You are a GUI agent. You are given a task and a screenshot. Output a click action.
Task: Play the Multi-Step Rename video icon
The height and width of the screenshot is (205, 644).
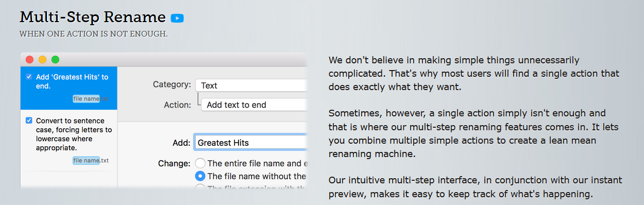[x=177, y=18]
